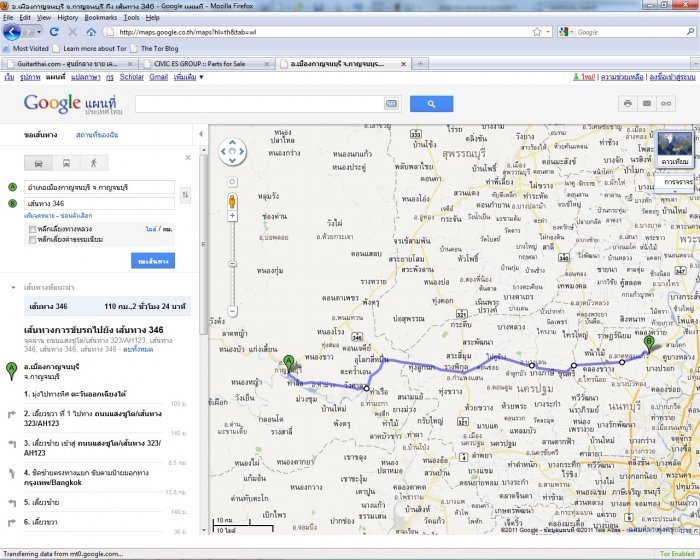Swap start and destination arrows icon
The image size is (700, 560).
coord(185,195)
